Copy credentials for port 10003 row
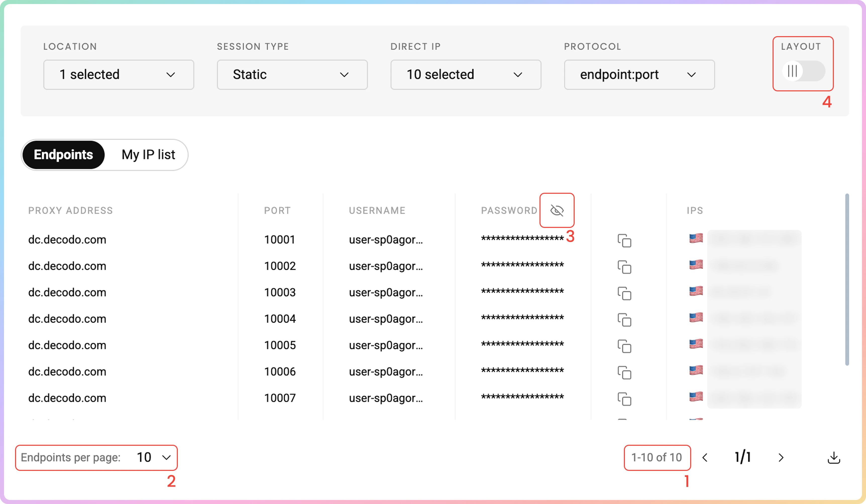 pos(624,294)
